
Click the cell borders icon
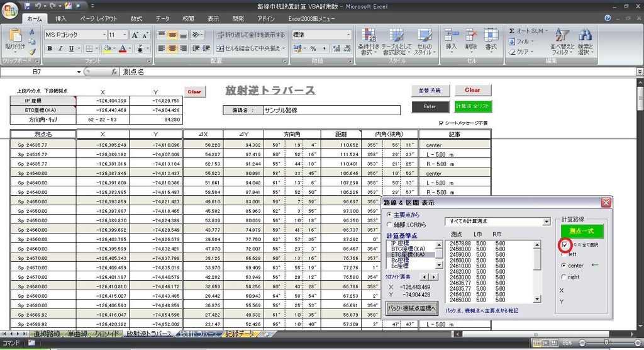89,48
